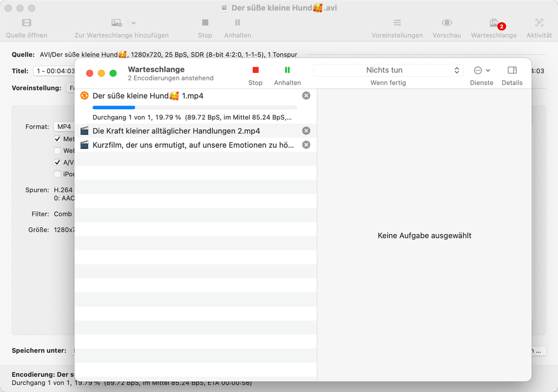Toggle the first checkbox below Format
This screenshot has height=392, width=558.
click(x=57, y=139)
